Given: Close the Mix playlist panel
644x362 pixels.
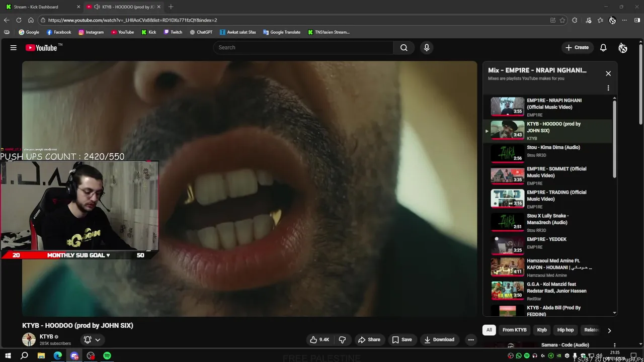Looking at the screenshot, I should click(x=608, y=73).
